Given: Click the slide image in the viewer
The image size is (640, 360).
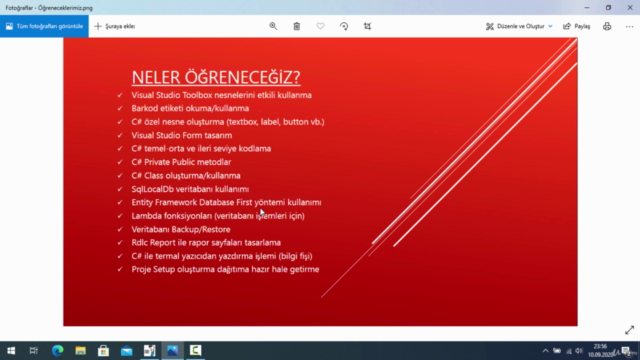Looking at the screenshot, I should (320, 182).
